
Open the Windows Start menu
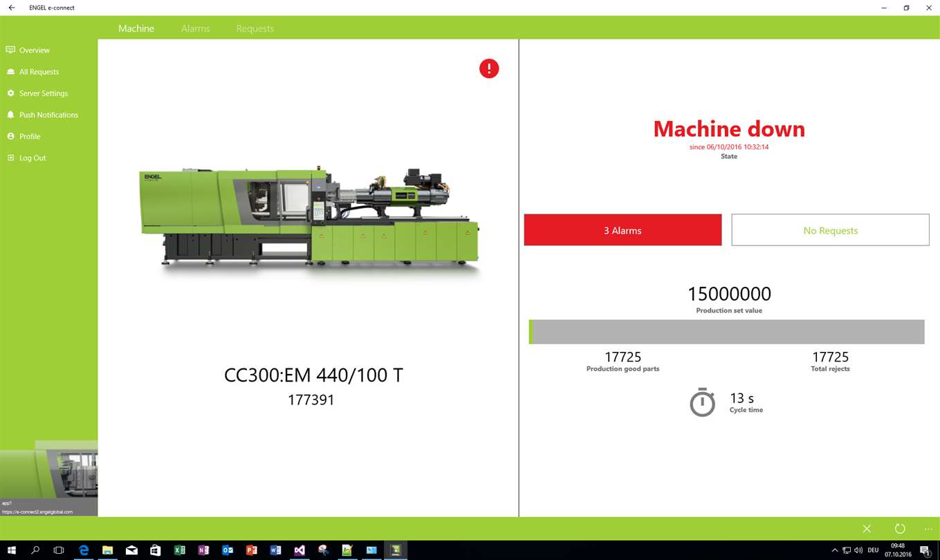click(12, 550)
